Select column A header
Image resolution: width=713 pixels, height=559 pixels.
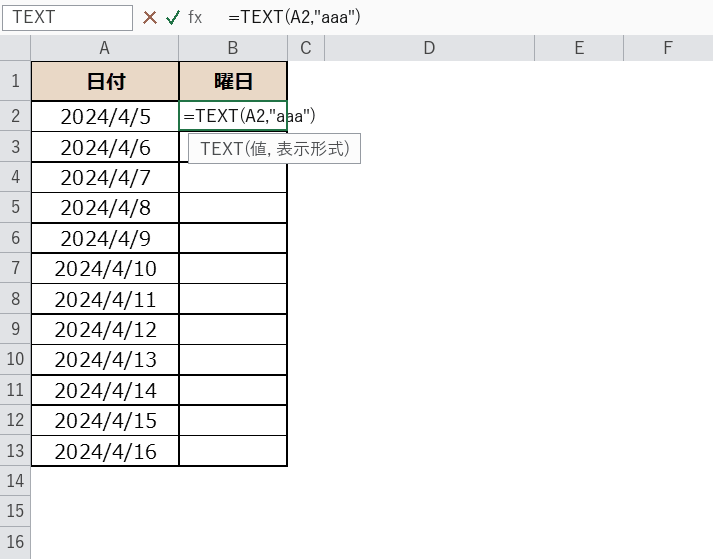pyautogui.click(x=105, y=48)
